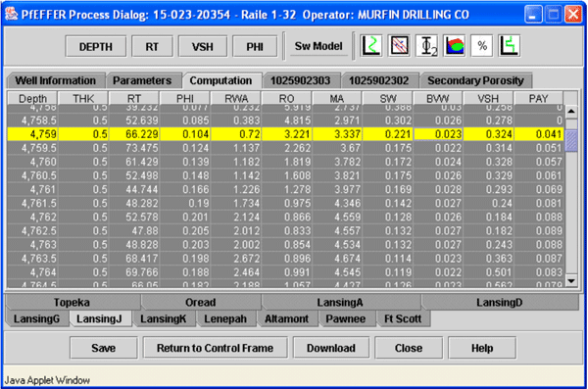Click the table scrollbar down arrow
Screen dimensions: 588x389
[571, 280]
